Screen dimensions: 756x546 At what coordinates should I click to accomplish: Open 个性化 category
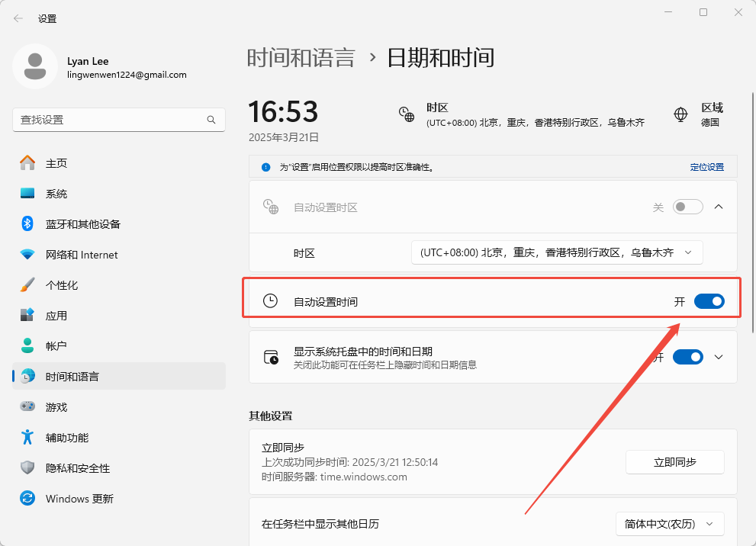[x=118, y=284]
